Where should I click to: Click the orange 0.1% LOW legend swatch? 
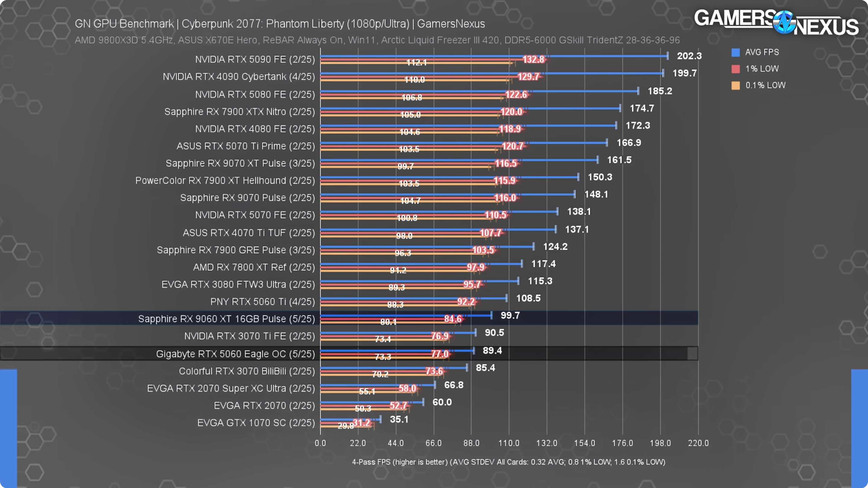point(736,85)
